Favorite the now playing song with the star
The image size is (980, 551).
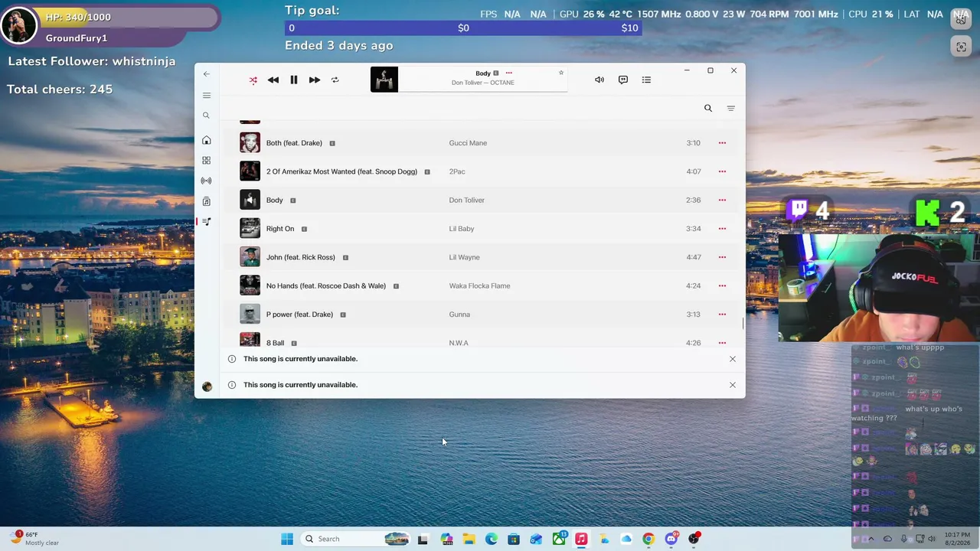[561, 73]
